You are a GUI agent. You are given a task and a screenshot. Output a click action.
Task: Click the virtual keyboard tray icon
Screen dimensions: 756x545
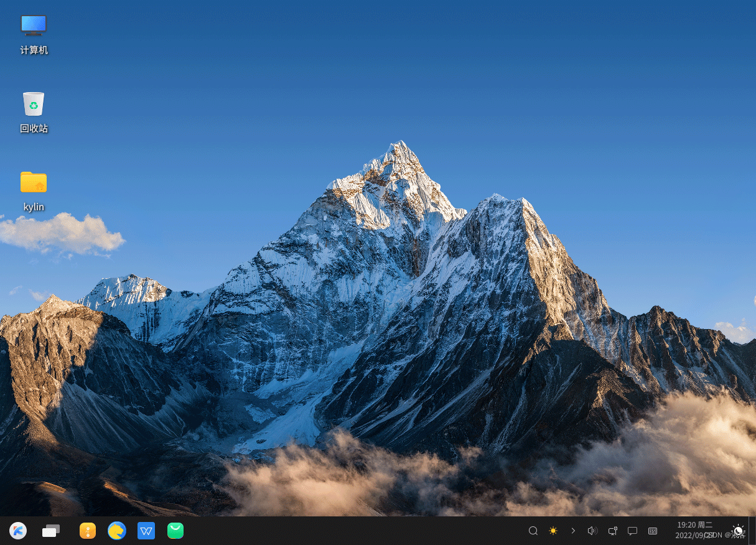pos(653,531)
